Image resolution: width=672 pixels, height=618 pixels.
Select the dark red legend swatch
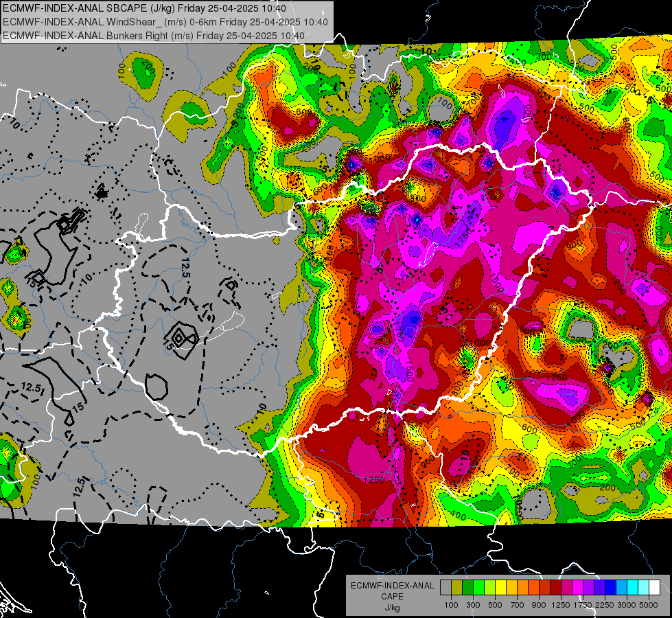pyautogui.click(x=556, y=588)
